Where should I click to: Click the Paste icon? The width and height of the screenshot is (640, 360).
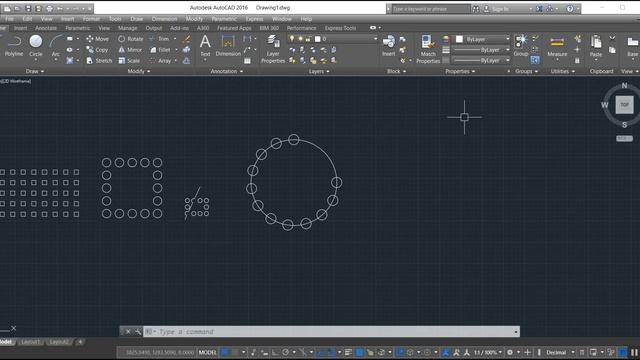[x=596, y=45]
